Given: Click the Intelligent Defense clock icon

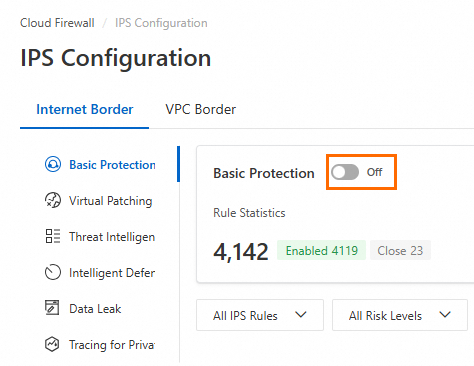Looking at the screenshot, I should pyautogui.click(x=53, y=272).
